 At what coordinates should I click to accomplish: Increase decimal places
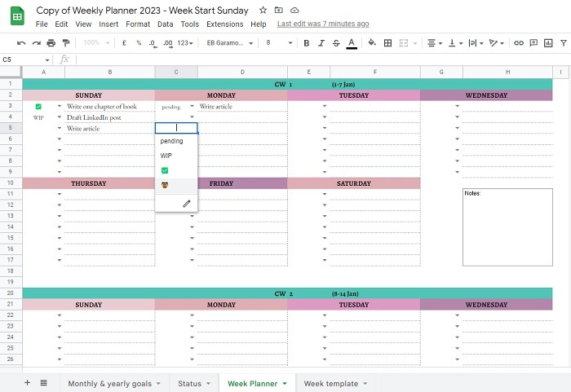pos(168,43)
